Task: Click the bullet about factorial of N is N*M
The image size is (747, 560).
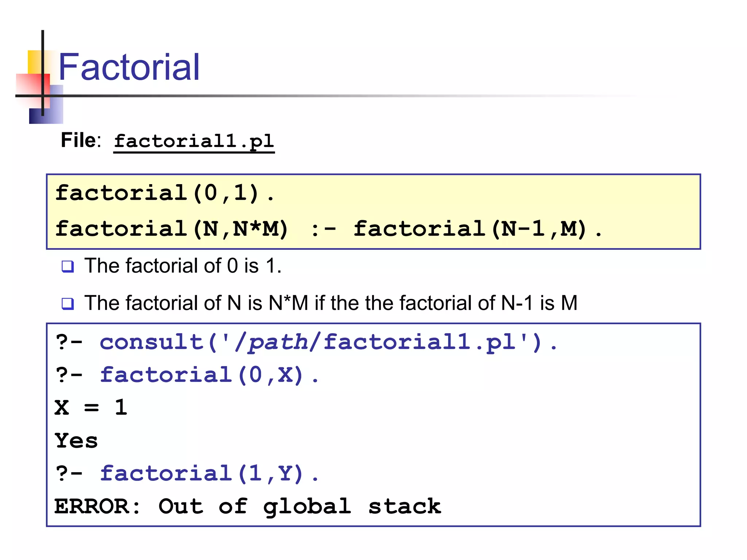Action: point(331,303)
